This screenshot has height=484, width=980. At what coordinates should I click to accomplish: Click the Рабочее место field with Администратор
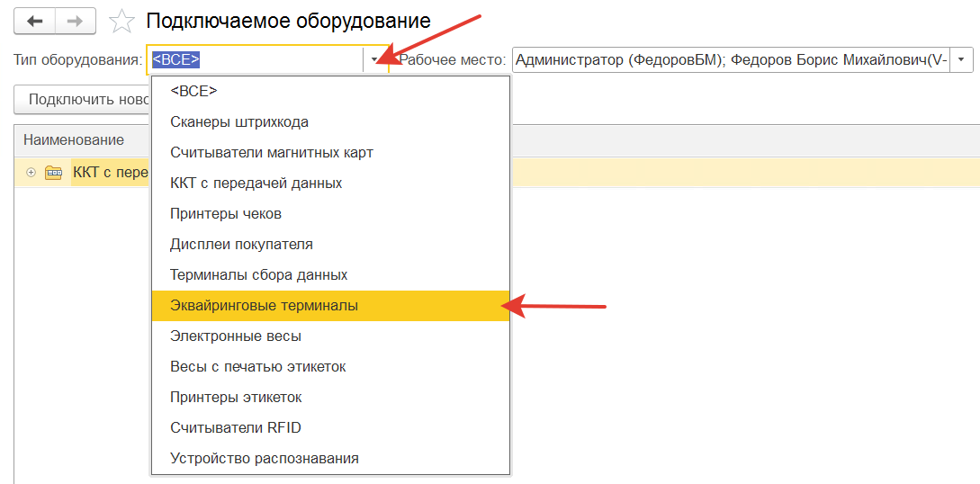(x=731, y=60)
